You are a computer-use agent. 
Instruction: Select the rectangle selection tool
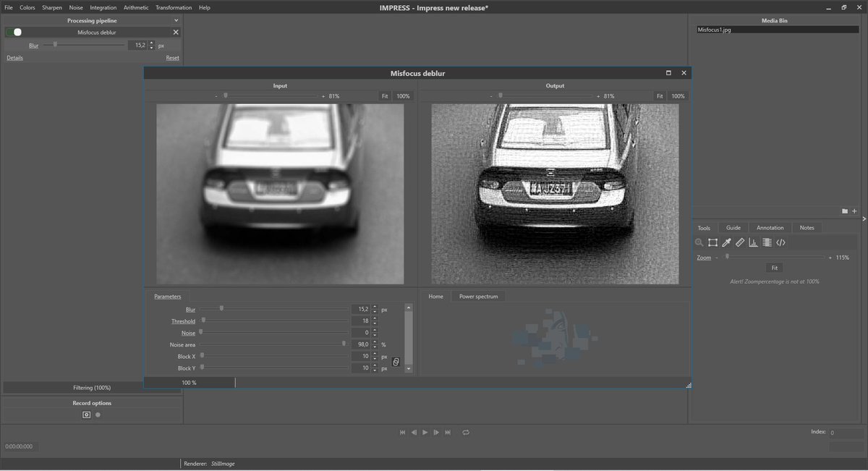pyautogui.click(x=712, y=242)
